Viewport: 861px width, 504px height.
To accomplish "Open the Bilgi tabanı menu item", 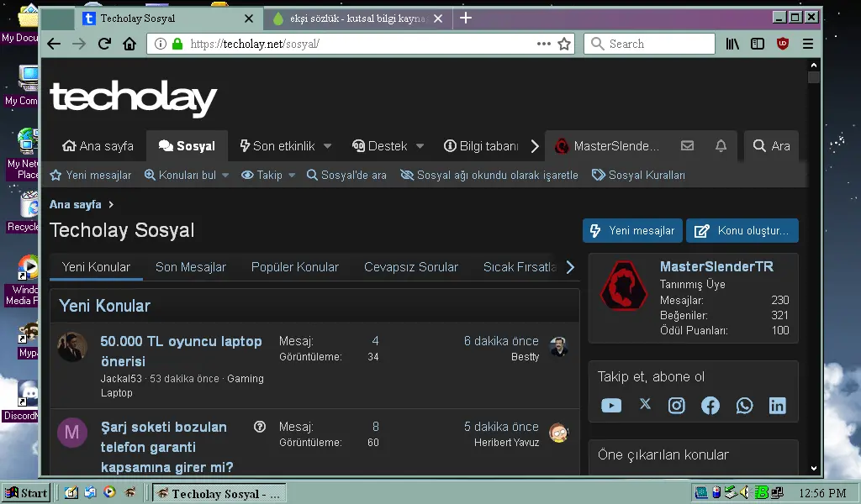I will coord(481,146).
